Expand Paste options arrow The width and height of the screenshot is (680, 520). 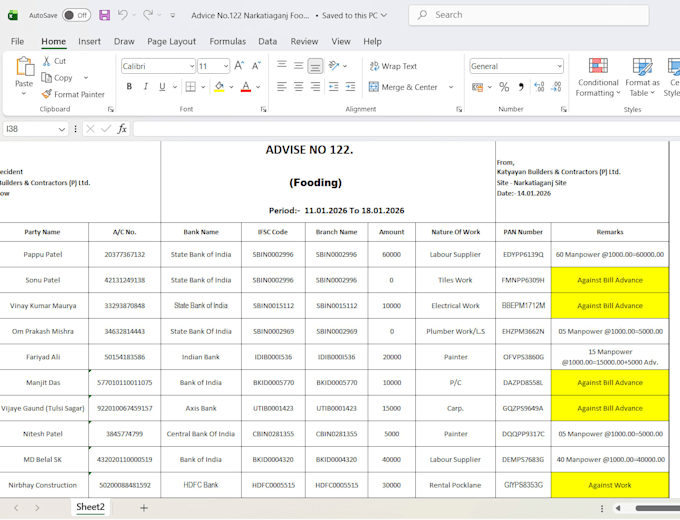(x=24, y=93)
